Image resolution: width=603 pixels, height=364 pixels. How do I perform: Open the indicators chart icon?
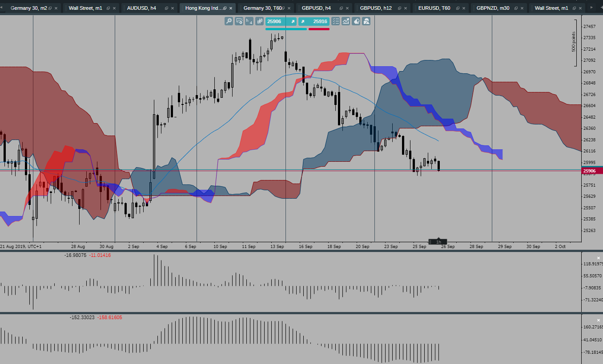coord(346,21)
